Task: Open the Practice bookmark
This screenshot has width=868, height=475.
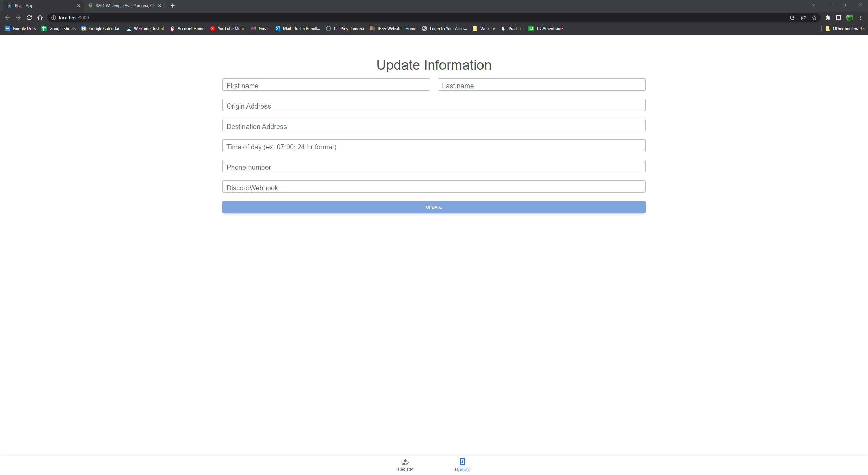Action: pyautogui.click(x=512, y=28)
